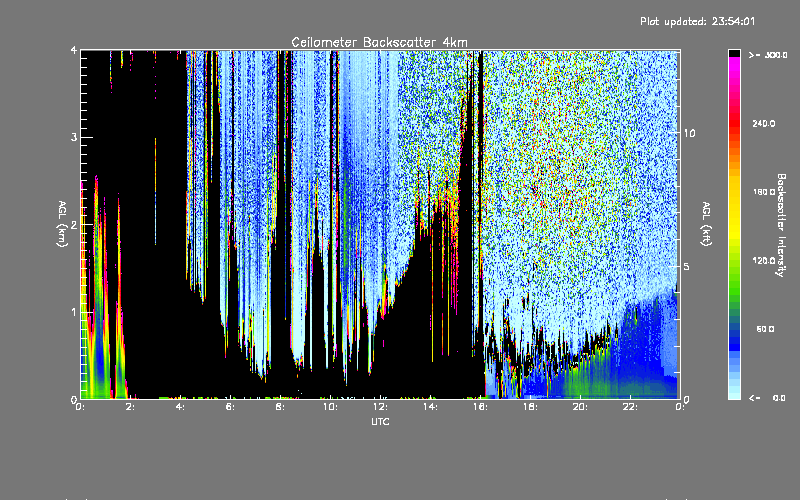
Task: Click the '2' km tick label
Action: click(x=74, y=224)
